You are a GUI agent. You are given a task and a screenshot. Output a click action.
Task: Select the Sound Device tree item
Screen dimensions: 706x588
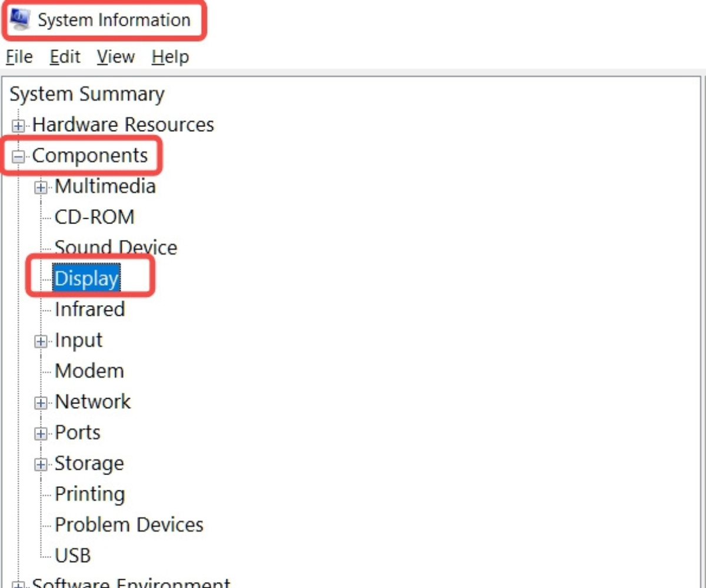(x=116, y=248)
